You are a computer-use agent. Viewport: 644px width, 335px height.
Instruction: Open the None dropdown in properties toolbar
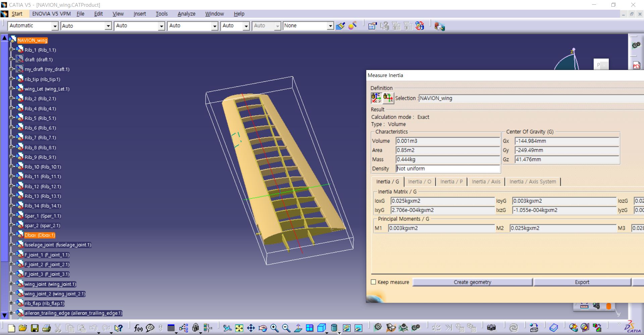point(330,26)
